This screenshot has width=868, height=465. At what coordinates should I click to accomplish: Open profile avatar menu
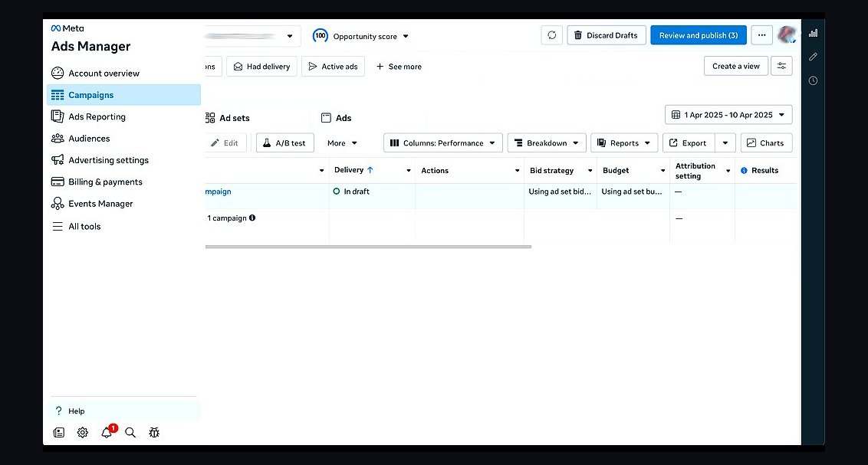(x=786, y=34)
